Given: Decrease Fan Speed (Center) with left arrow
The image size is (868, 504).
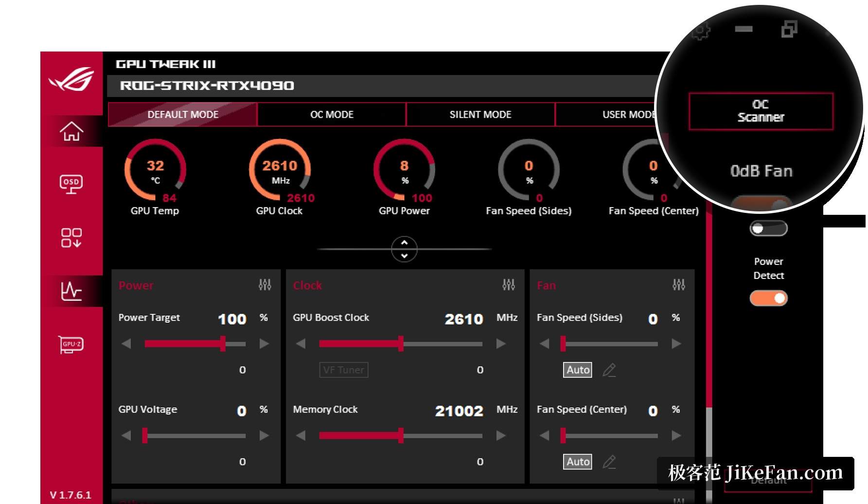Looking at the screenshot, I should coord(545,435).
